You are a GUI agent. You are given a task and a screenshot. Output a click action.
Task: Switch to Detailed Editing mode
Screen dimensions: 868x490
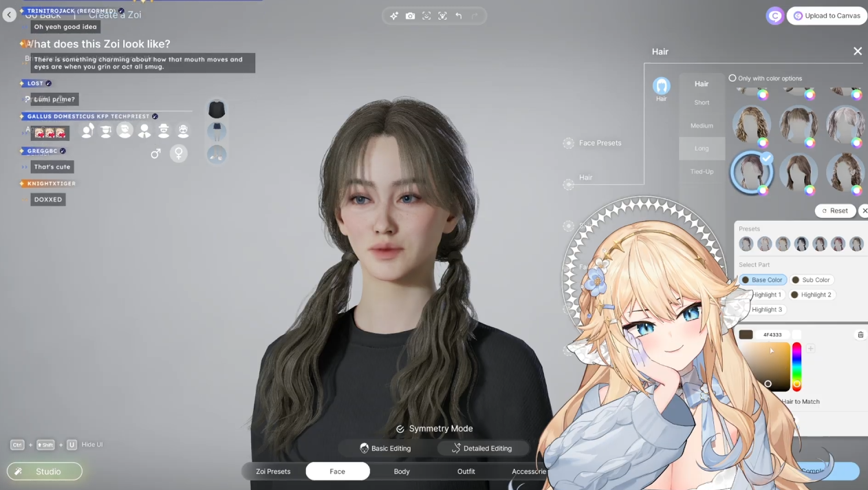(x=481, y=448)
